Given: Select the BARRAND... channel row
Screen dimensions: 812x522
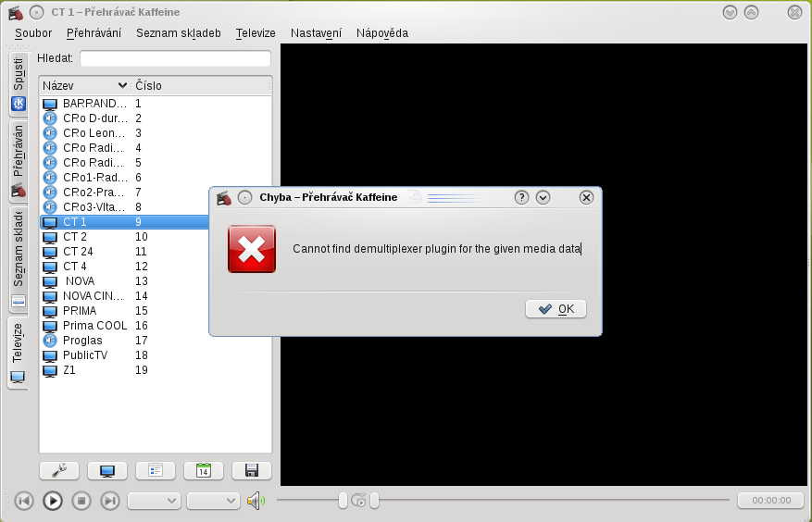Looking at the screenshot, I should coord(156,104).
